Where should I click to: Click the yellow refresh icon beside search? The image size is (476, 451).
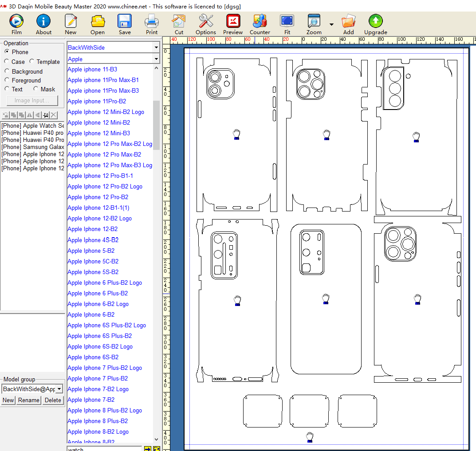pyautogui.click(x=157, y=449)
